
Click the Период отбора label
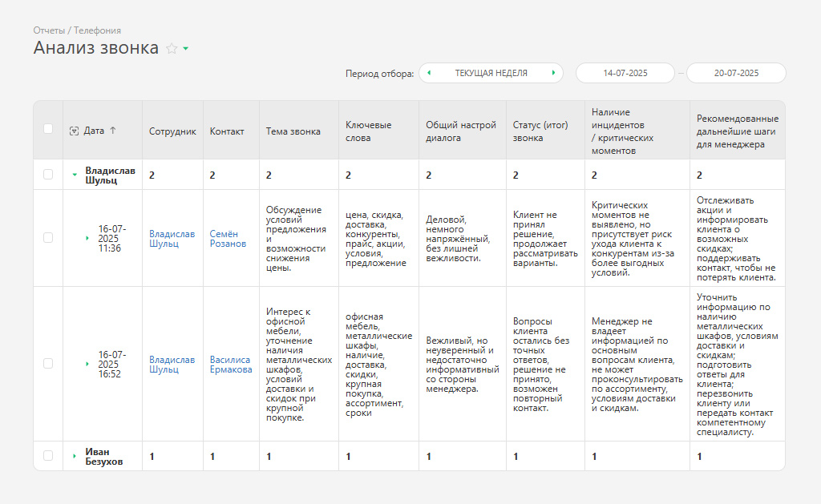point(379,74)
